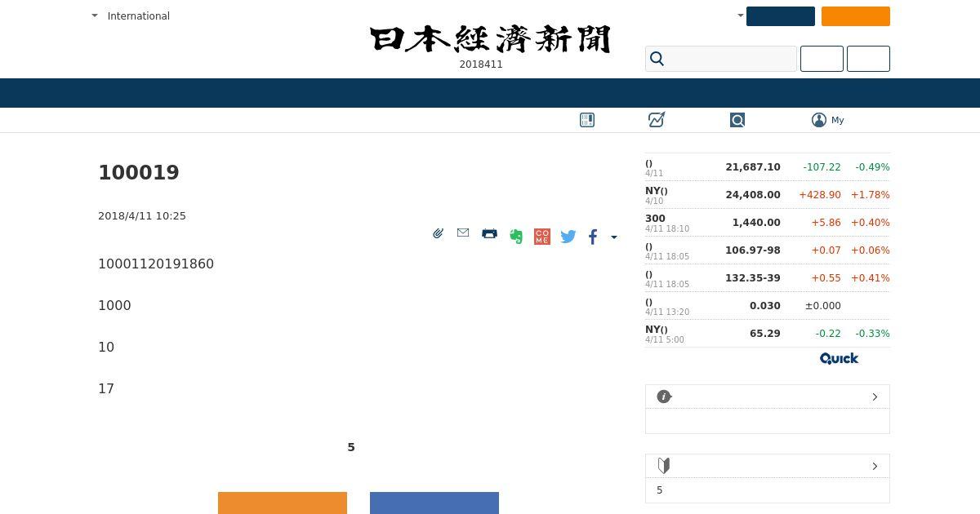Save the article to Evernote

point(516,237)
